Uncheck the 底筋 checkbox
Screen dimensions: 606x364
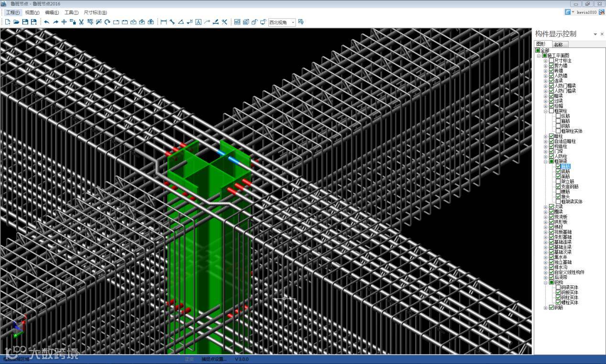point(558,171)
